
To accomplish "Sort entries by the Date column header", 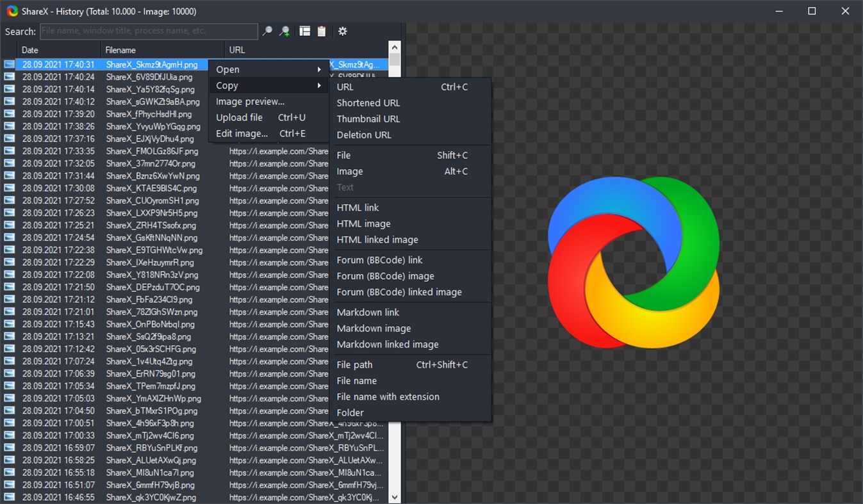I will (29, 49).
